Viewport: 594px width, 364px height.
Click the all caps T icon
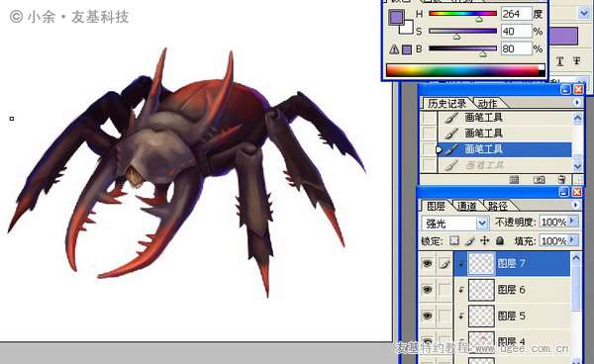560,61
